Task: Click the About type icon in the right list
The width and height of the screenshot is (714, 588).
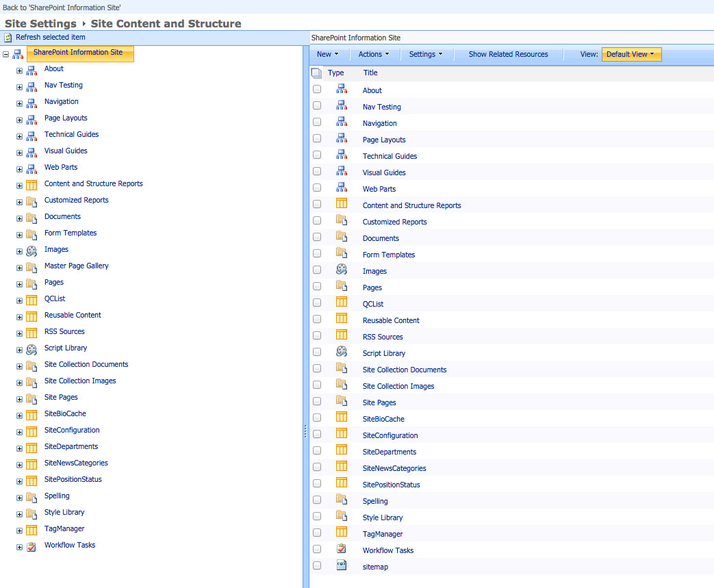Action: pyautogui.click(x=342, y=89)
